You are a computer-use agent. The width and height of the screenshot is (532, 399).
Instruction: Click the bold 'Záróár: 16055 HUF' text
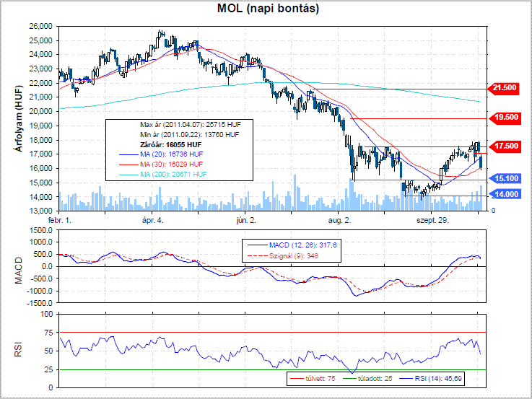click(x=170, y=145)
